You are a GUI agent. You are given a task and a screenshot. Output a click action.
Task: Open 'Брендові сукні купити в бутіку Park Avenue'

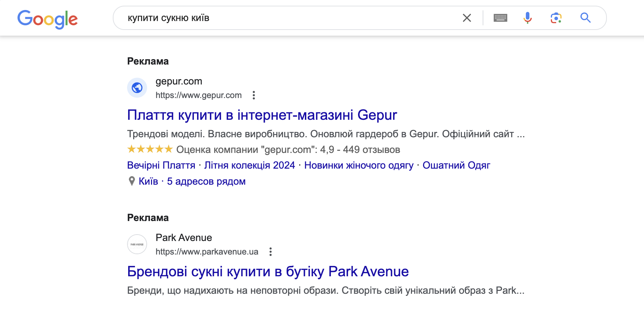click(268, 272)
